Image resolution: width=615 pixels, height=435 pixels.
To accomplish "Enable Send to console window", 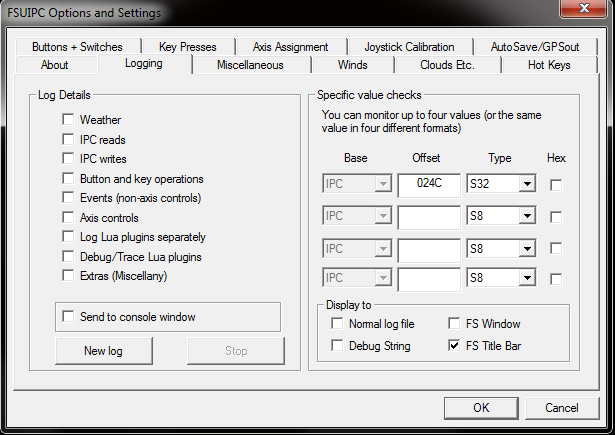I will point(68,316).
